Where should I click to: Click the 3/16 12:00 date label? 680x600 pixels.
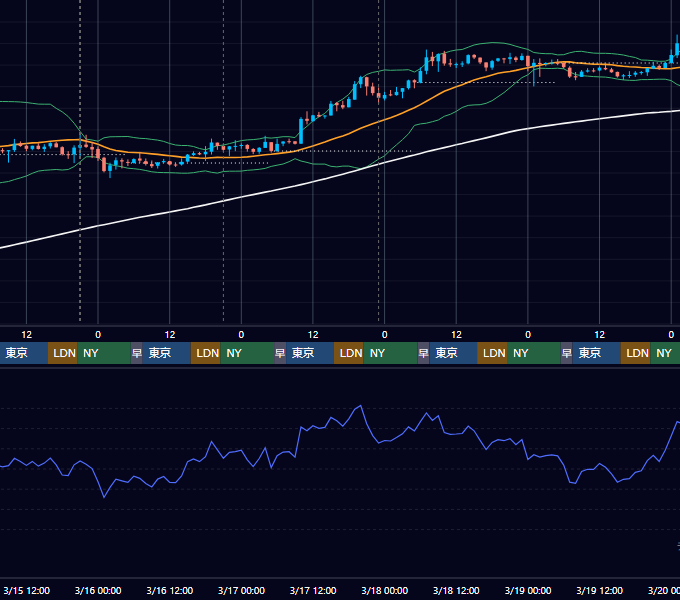coord(170,590)
